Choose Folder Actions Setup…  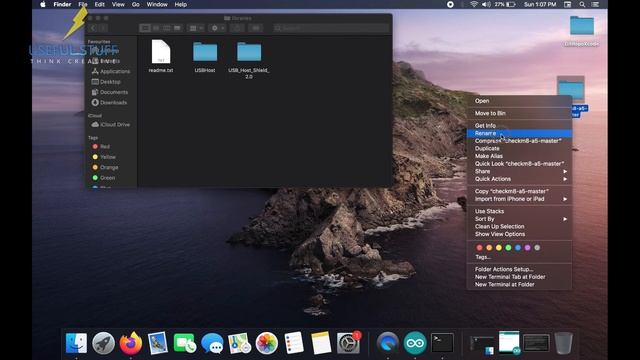pyautogui.click(x=519, y=269)
